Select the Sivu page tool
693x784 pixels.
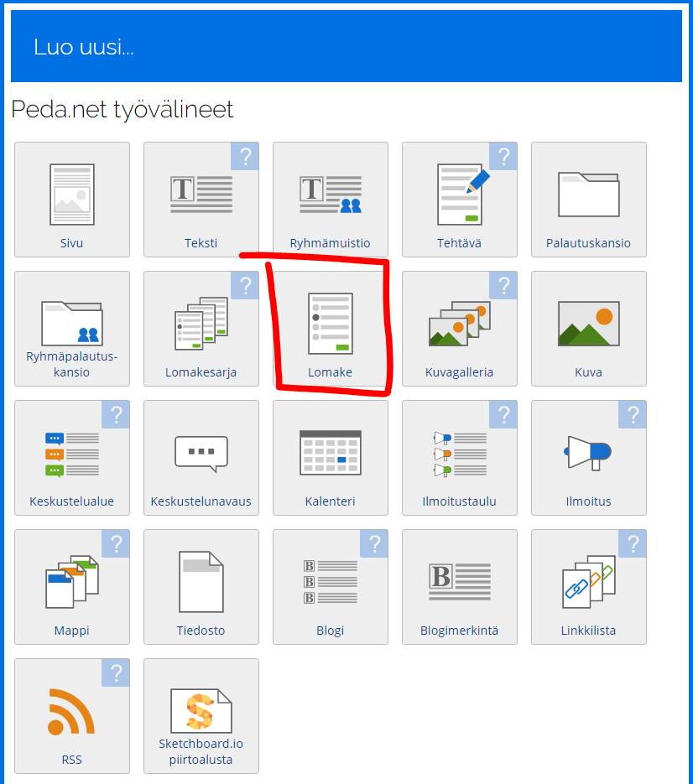[72, 200]
